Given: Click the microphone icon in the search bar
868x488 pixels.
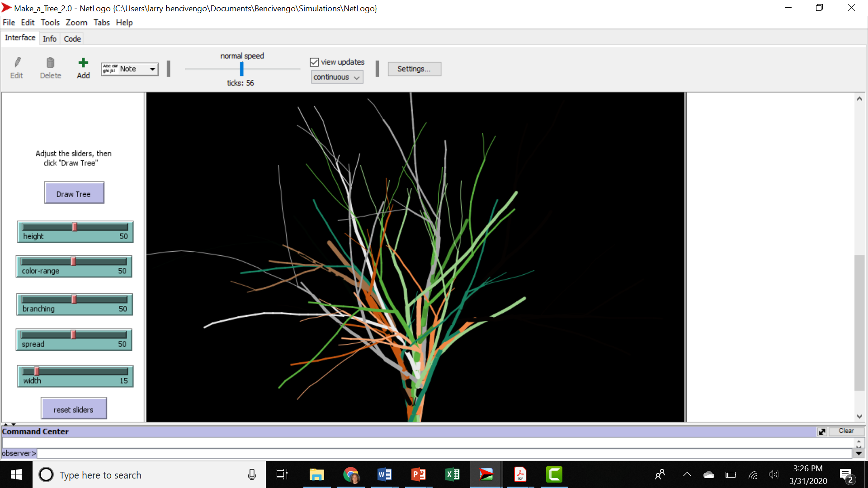Looking at the screenshot, I should [x=251, y=474].
